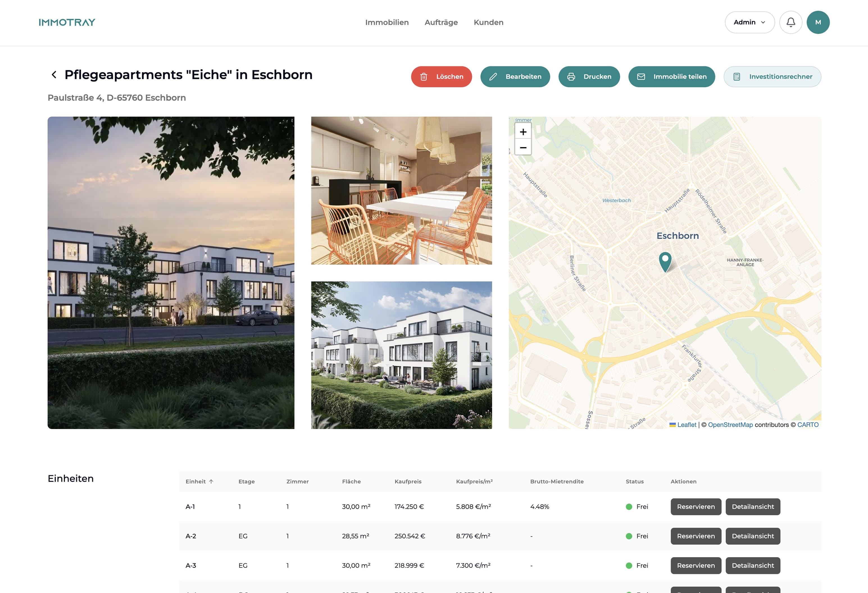Open Detailansicht for unit A-3

tap(753, 565)
